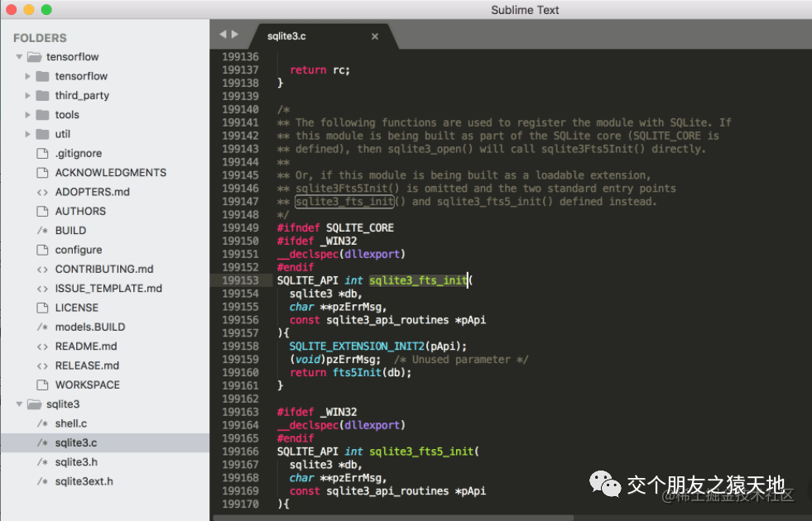Click the RELEASE.md markup icon

[42, 366]
